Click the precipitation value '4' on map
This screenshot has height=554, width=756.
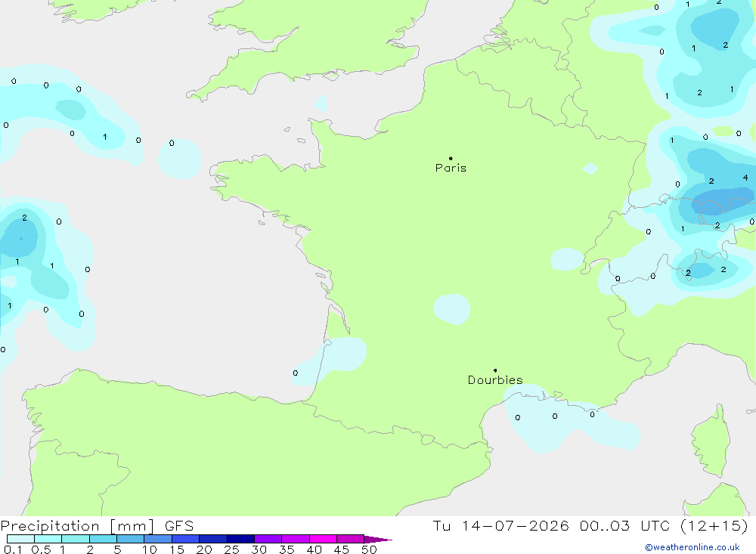745,178
